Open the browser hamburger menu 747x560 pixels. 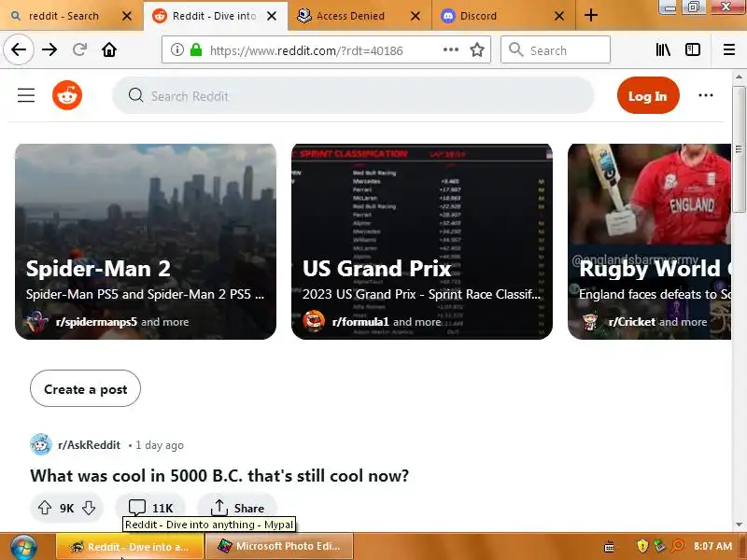tap(729, 49)
